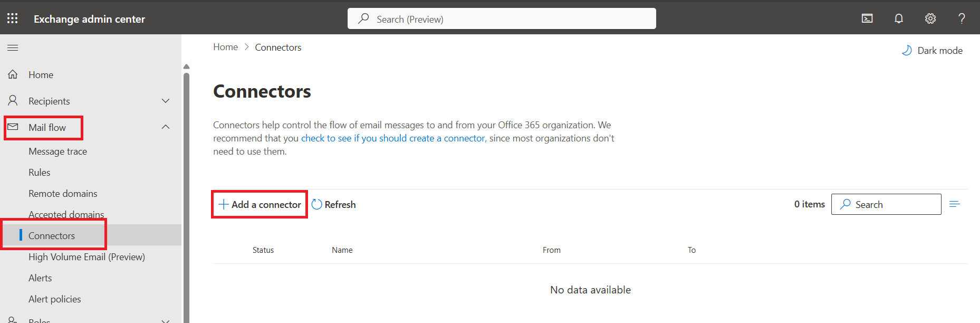The width and height of the screenshot is (980, 323).
Task: Open Alerts in sidebar
Action: click(x=40, y=278)
